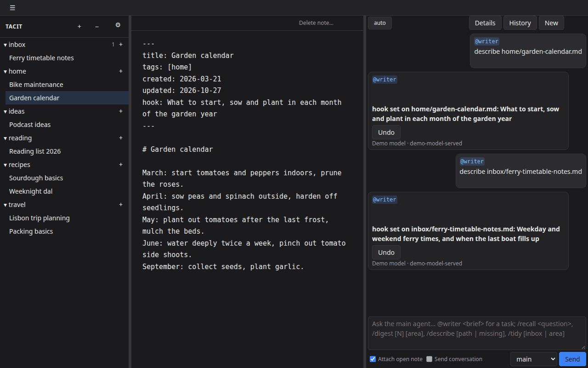Add note with plus in ideas row
588x368 pixels.
click(121, 111)
